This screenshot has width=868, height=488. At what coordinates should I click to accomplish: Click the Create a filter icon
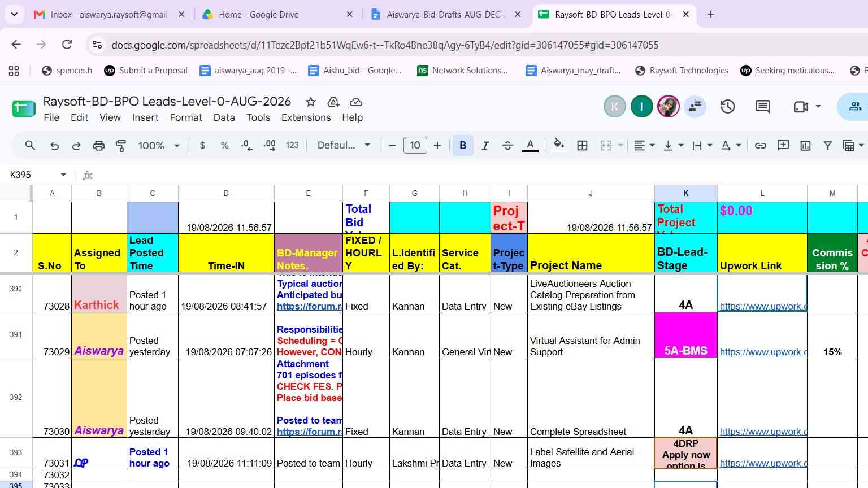(x=827, y=146)
